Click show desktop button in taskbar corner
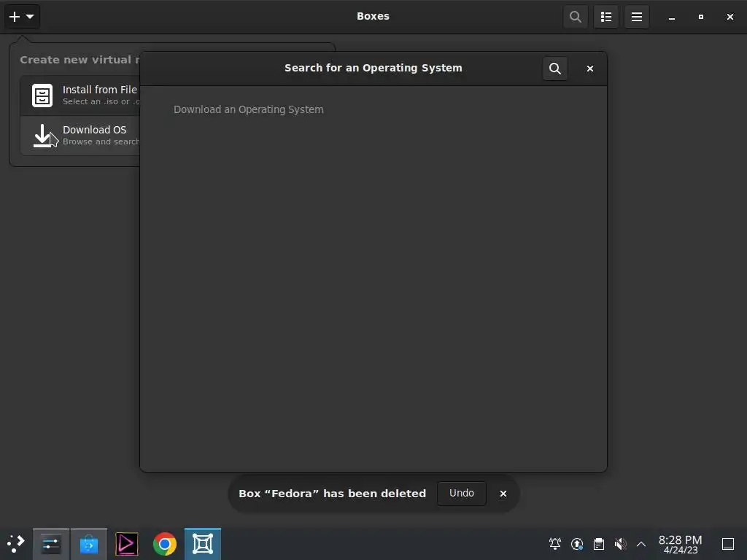The width and height of the screenshot is (747, 560). click(728, 544)
